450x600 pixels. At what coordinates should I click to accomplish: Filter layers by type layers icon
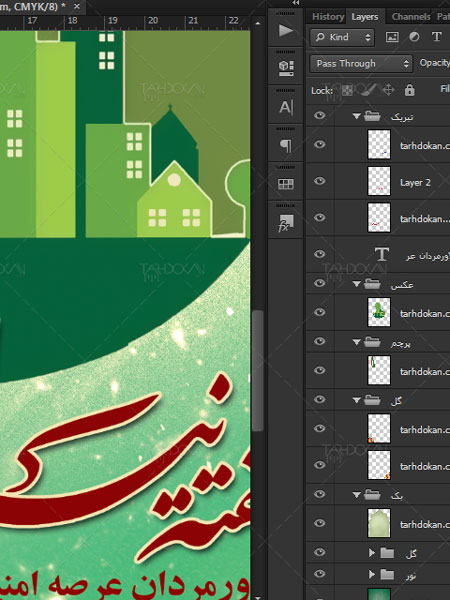pyautogui.click(x=436, y=37)
